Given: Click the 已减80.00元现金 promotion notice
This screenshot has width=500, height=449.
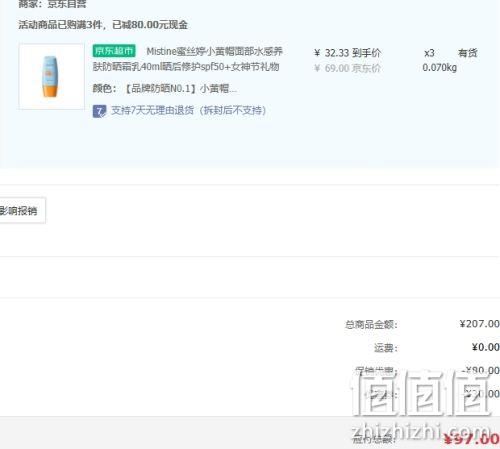Looking at the screenshot, I should coord(150,25).
